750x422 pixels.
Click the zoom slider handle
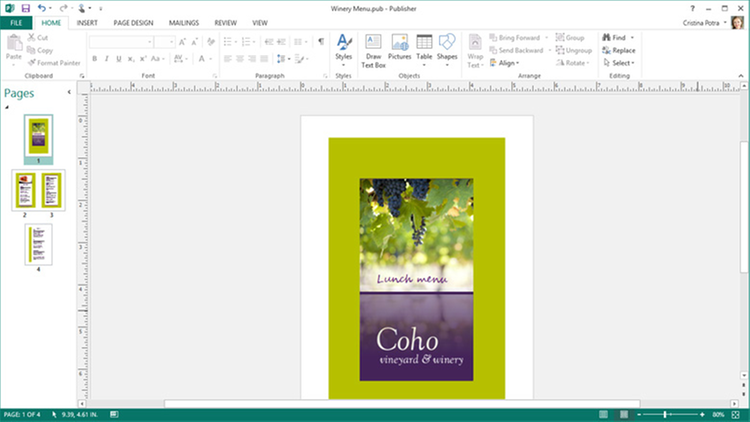665,414
